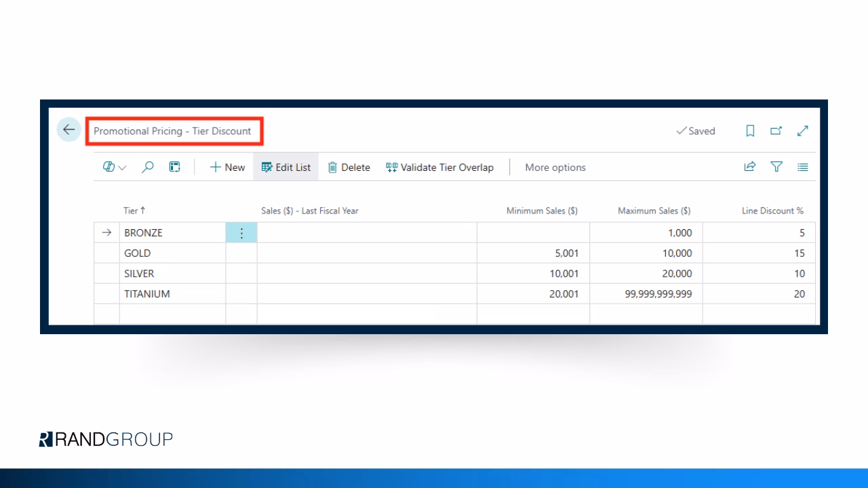
Task: Create a new tier with New
Action: [x=227, y=167]
